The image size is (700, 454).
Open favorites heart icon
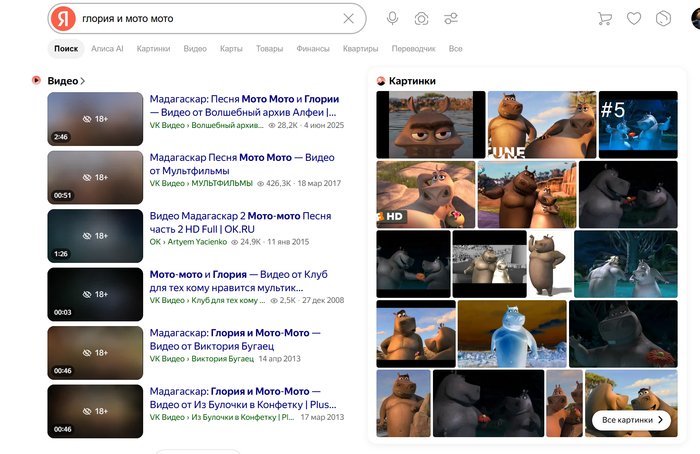[634, 18]
